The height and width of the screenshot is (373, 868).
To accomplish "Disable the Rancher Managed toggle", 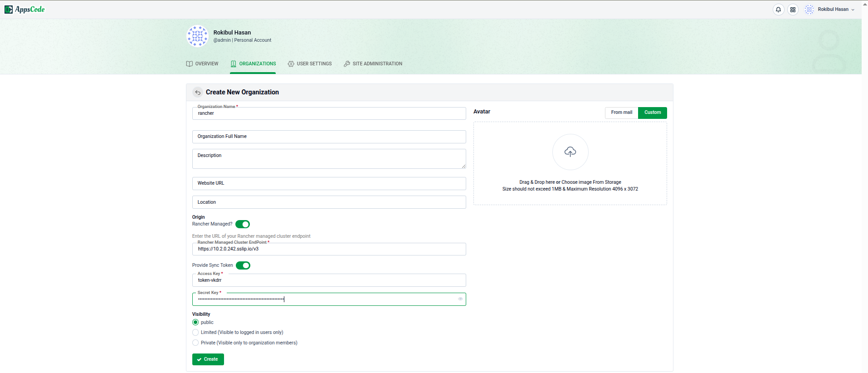I will point(243,224).
